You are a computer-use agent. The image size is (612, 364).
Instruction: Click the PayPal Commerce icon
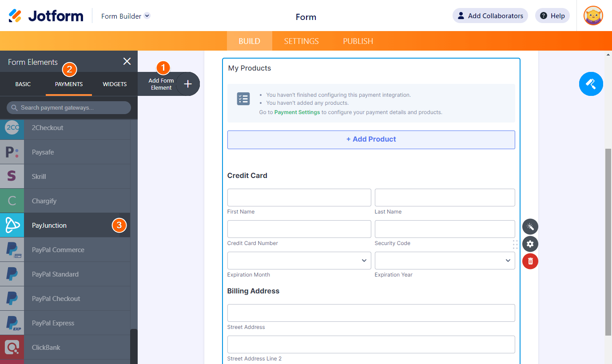(12, 250)
